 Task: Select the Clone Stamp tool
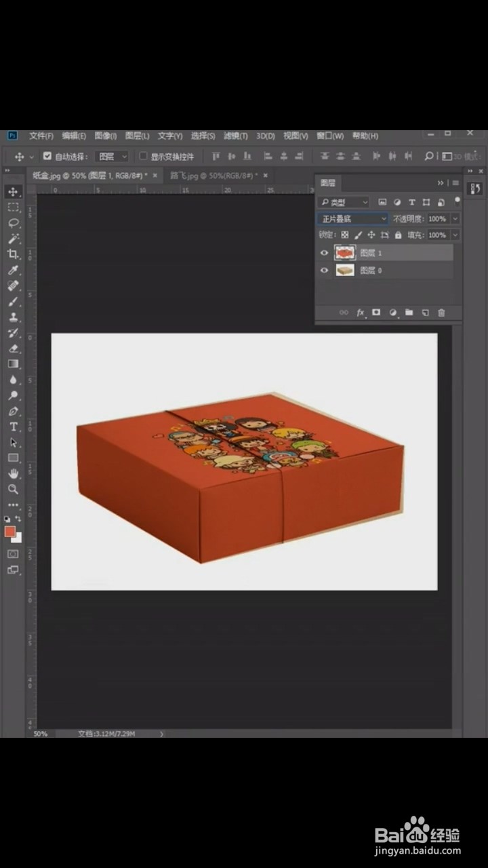pyautogui.click(x=13, y=317)
